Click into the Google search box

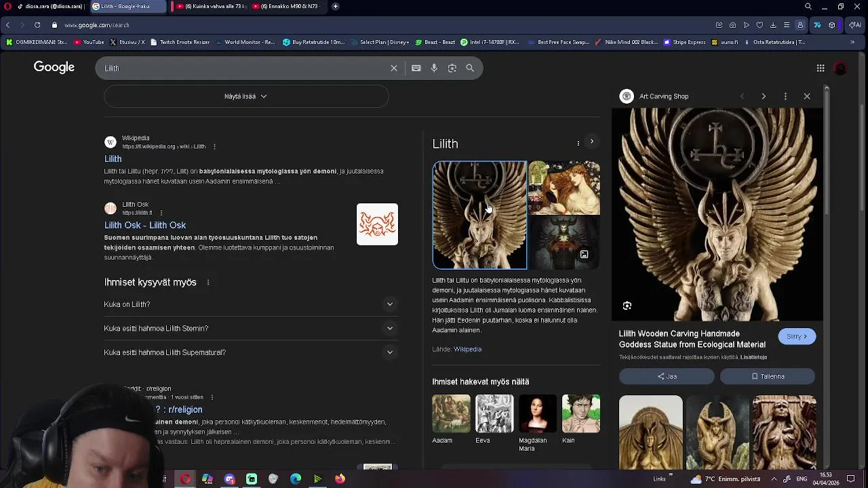(x=244, y=68)
